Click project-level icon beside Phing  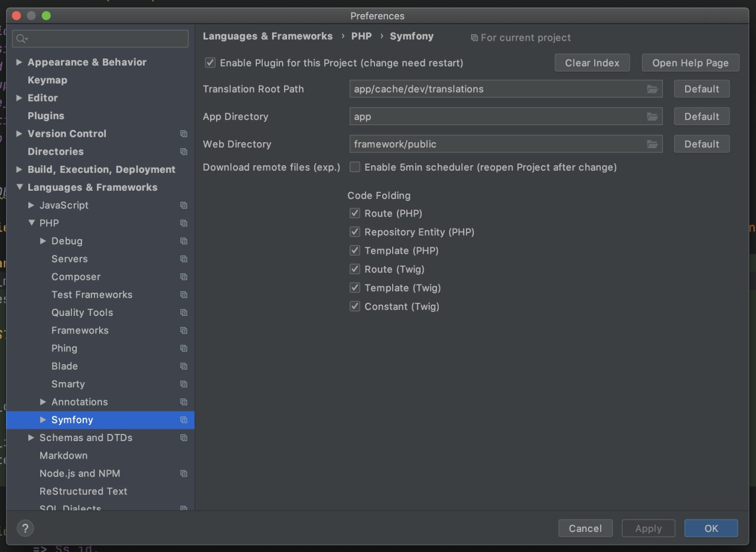(184, 348)
